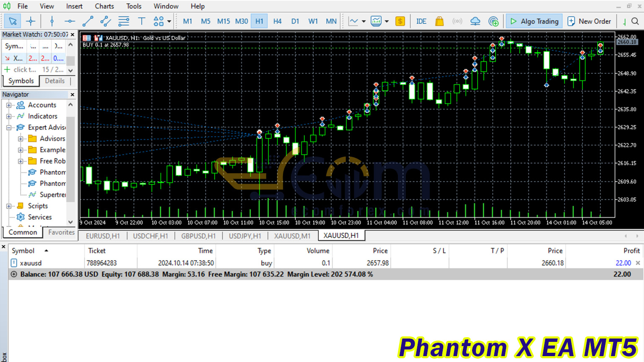Click the signals broadcast icon

(457, 21)
